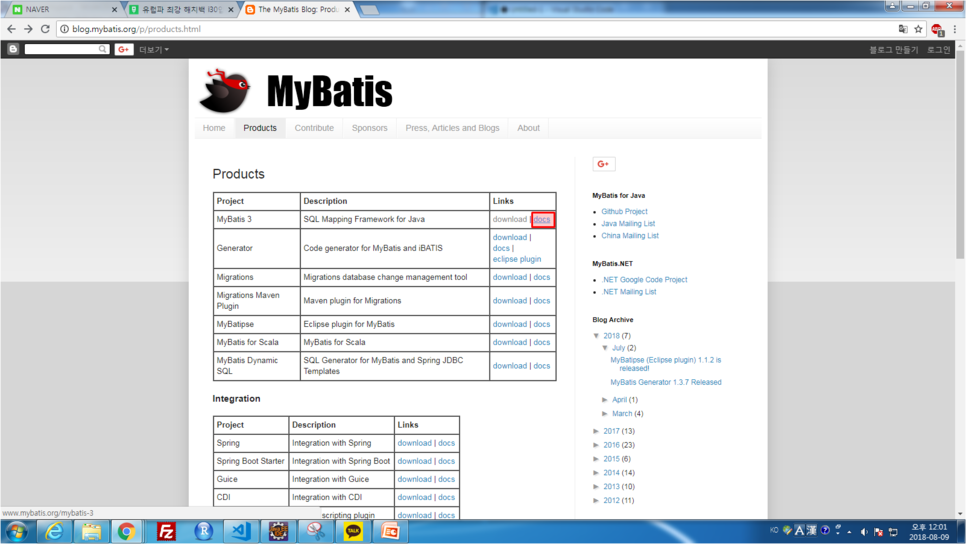966x544 pixels.
Task: Open the R application in taskbar
Action: pyautogui.click(x=203, y=532)
